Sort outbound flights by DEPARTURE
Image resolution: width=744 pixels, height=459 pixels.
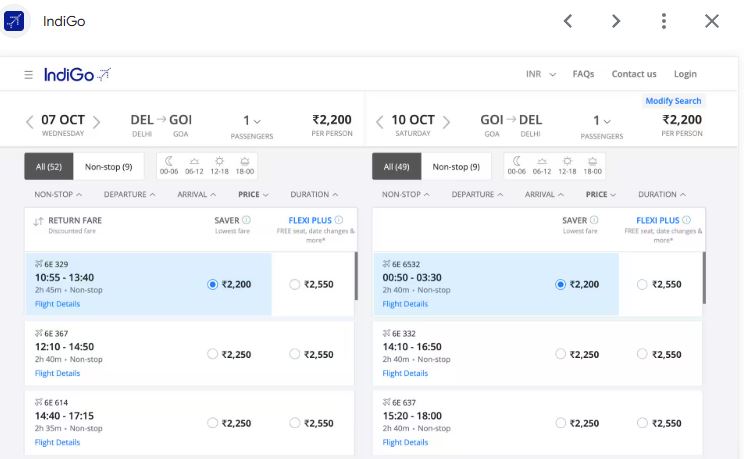coord(129,194)
